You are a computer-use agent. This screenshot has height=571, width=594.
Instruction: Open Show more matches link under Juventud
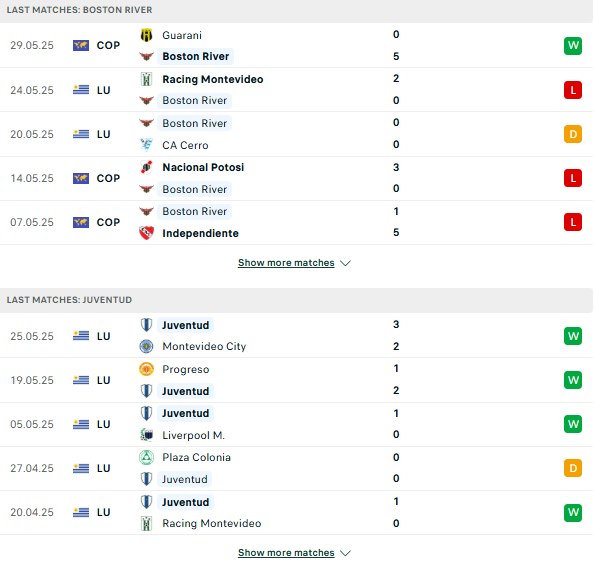(x=286, y=553)
